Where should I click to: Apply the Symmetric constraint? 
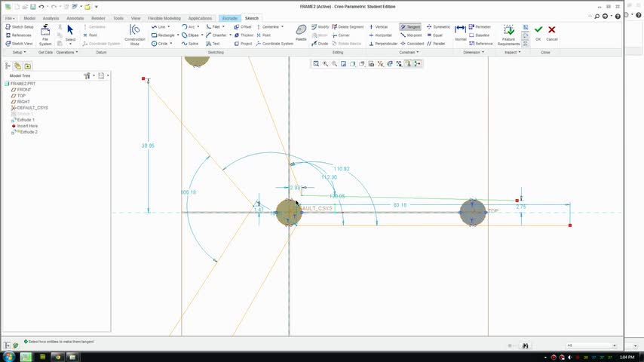click(439, 26)
